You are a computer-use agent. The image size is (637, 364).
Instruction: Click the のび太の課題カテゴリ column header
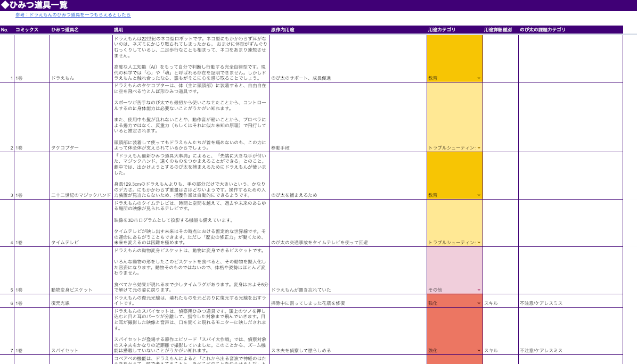tap(543, 30)
